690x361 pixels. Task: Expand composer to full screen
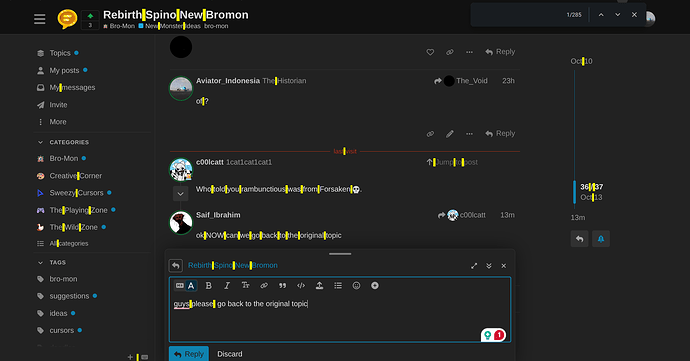(x=474, y=266)
